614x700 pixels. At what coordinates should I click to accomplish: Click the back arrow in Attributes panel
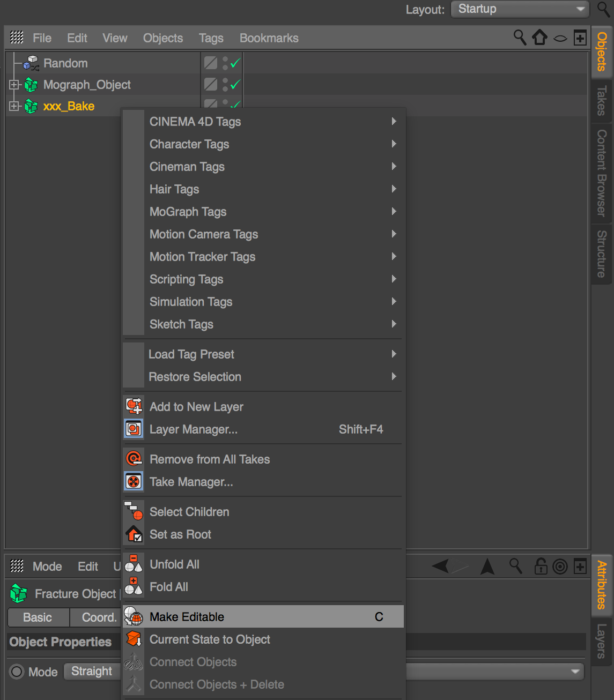click(x=441, y=566)
